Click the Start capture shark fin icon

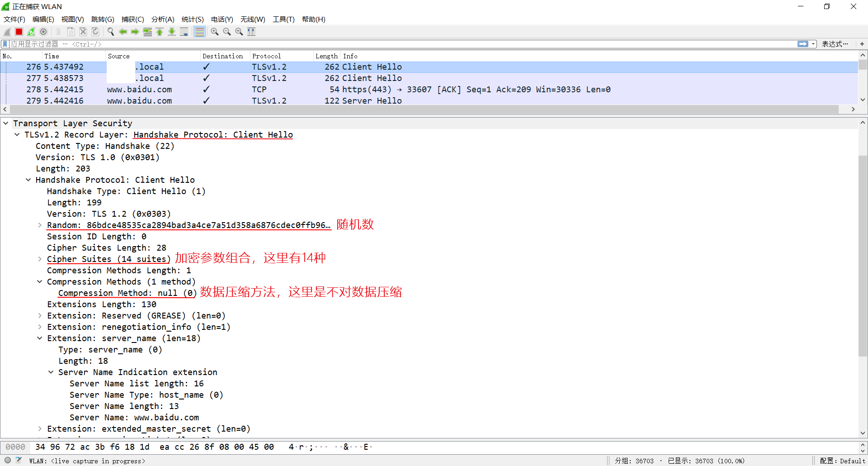[x=7, y=32]
